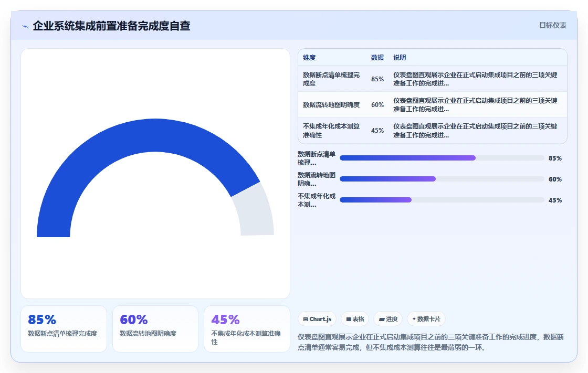Screen dimensions: 588x373
Task: Click the 说明 column header
Action: click(x=400, y=57)
